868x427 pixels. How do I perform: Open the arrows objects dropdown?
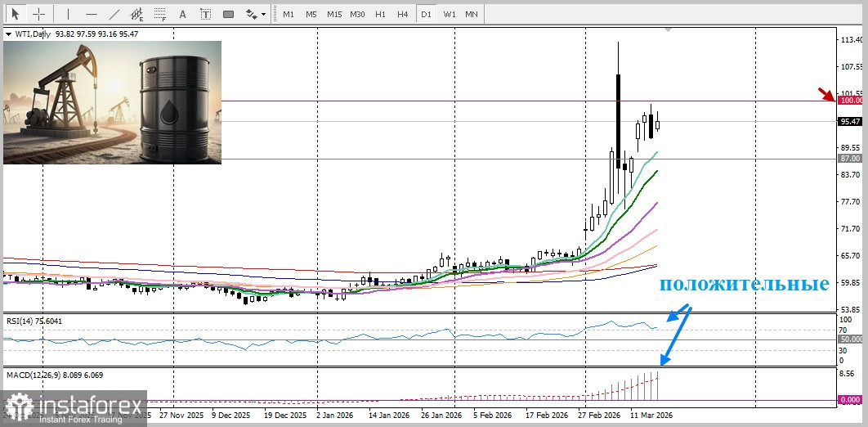256,14
